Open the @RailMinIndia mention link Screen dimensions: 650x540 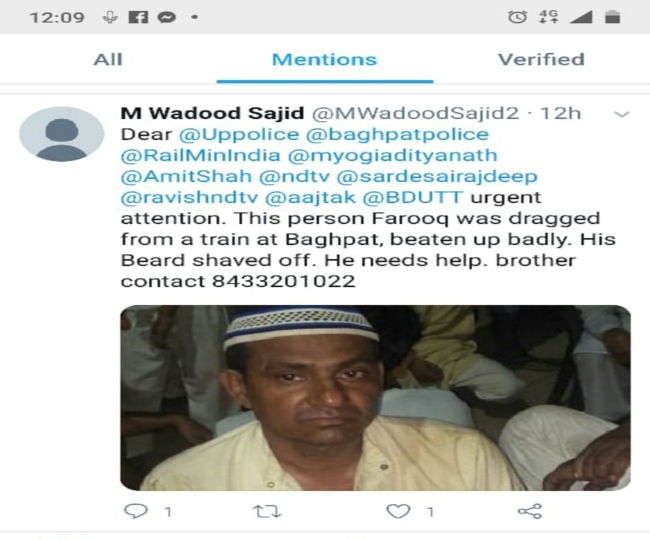pyautogui.click(x=201, y=155)
